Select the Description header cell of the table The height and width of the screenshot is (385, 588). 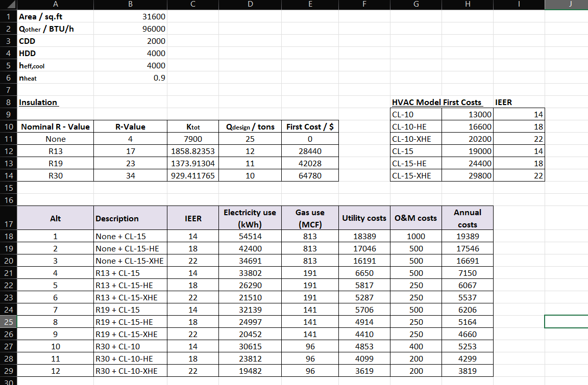130,218
